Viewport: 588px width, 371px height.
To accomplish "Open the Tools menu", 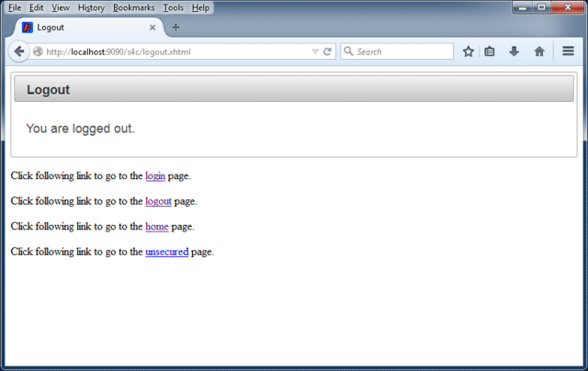I will click(x=173, y=7).
